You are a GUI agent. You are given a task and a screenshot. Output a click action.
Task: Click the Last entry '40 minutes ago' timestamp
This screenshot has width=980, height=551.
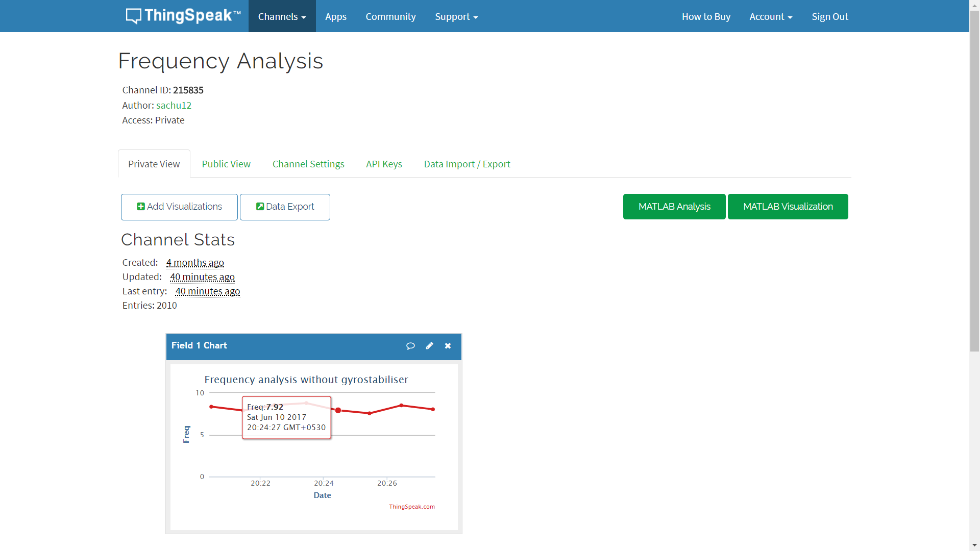[207, 291]
